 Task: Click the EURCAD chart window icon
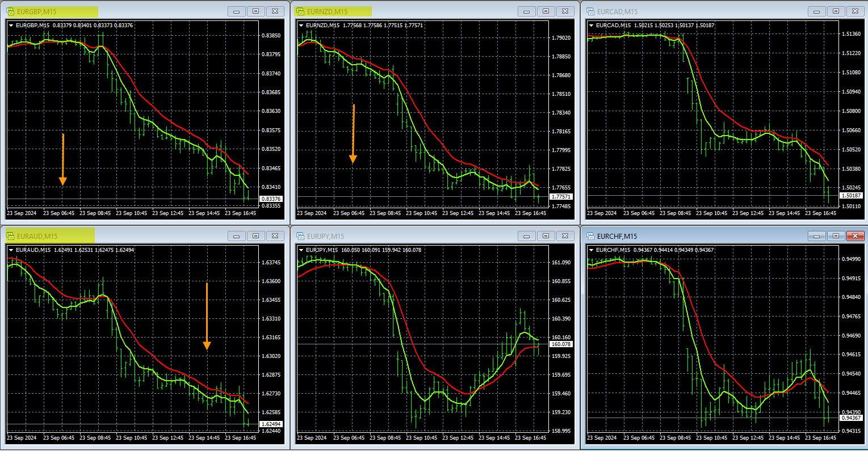point(590,11)
